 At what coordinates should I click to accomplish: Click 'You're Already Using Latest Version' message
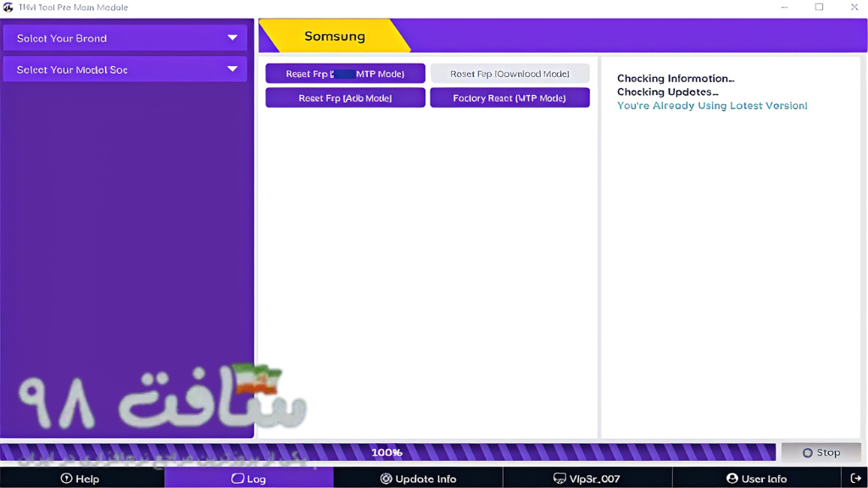coord(712,106)
